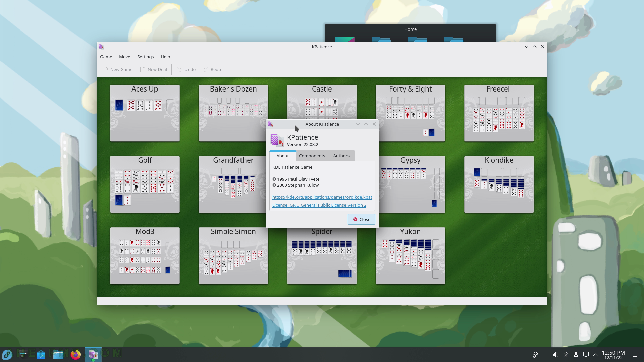Launch Discover software center from taskbar
Image resolution: width=644 pixels, height=362 pixels.
[x=41, y=354]
